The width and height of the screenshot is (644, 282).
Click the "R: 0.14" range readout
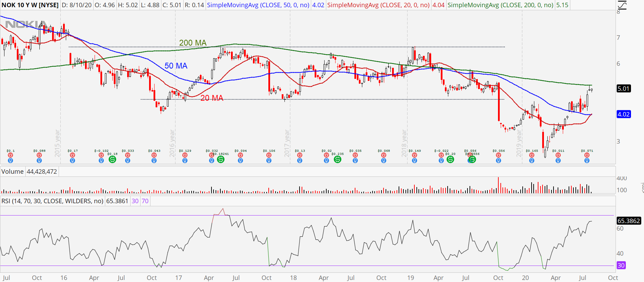coord(194,5)
